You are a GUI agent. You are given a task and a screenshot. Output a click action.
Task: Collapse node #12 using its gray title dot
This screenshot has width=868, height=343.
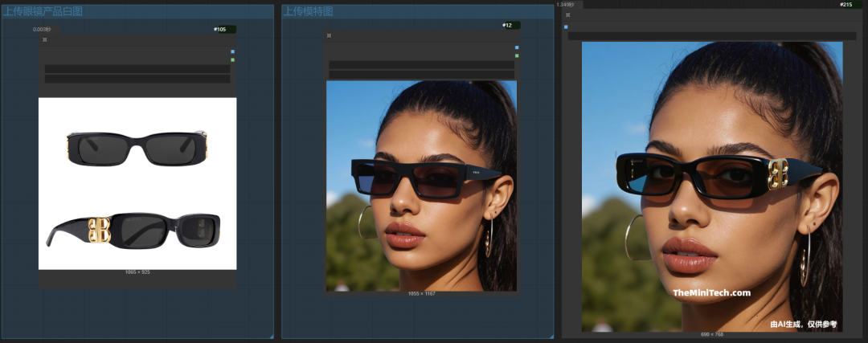pyautogui.click(x=330, y=35)
